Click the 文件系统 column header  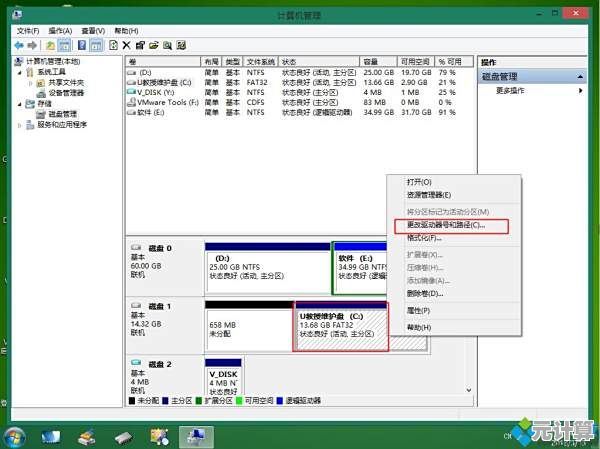point(262,62)
